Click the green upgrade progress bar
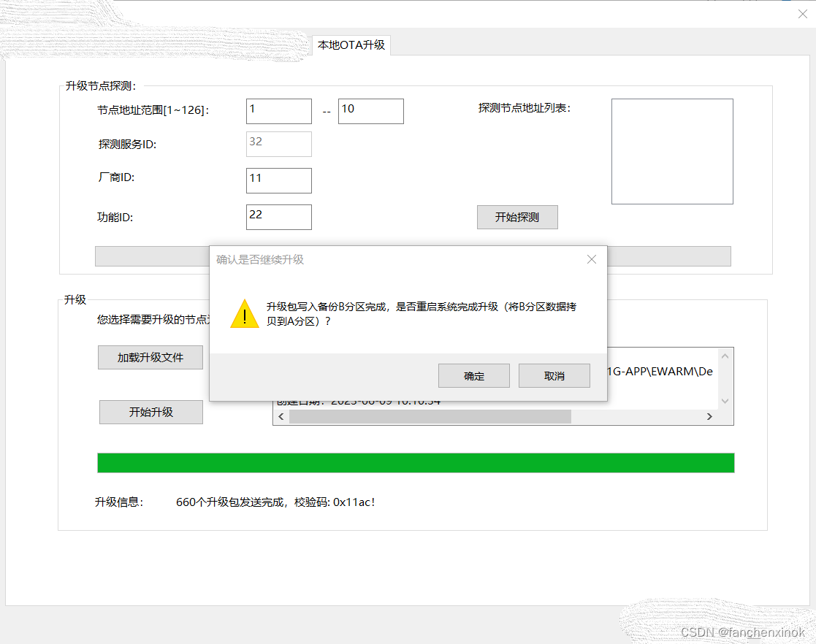816x644 pixels. [x=416, y=462]
